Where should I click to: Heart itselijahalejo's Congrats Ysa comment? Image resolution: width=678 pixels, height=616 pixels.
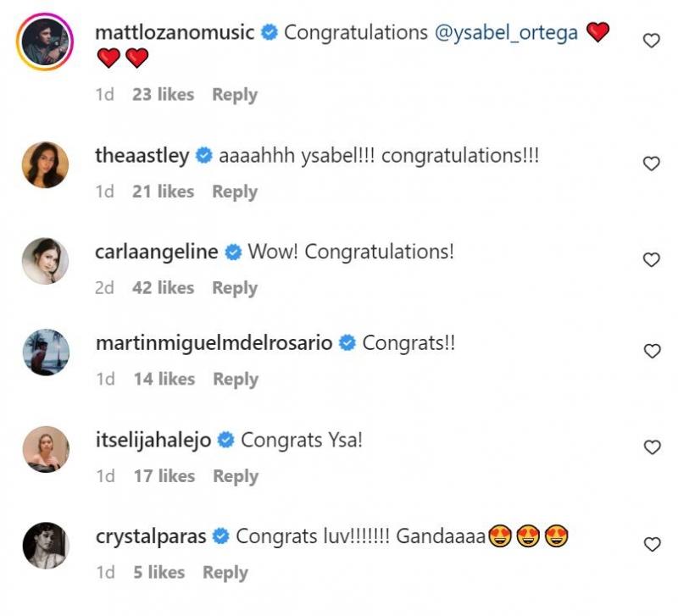point(651,447)
